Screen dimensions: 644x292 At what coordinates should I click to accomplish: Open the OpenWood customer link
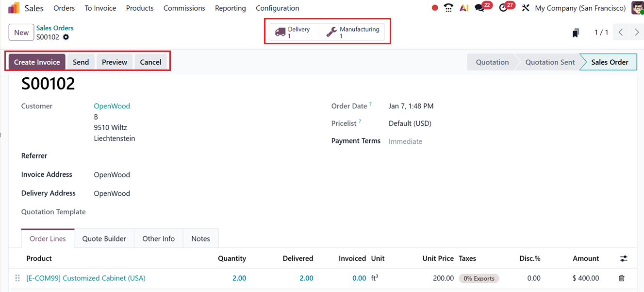coord(112,106)
